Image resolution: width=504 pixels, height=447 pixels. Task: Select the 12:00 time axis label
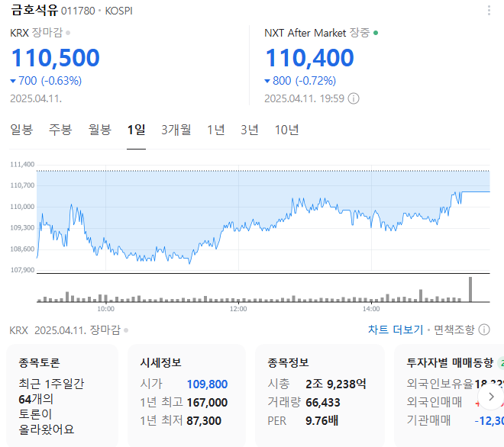click(x=238, y=309)
